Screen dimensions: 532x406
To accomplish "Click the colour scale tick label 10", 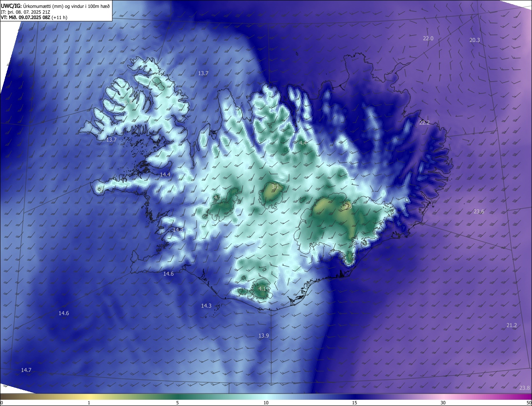I will 266,403.
